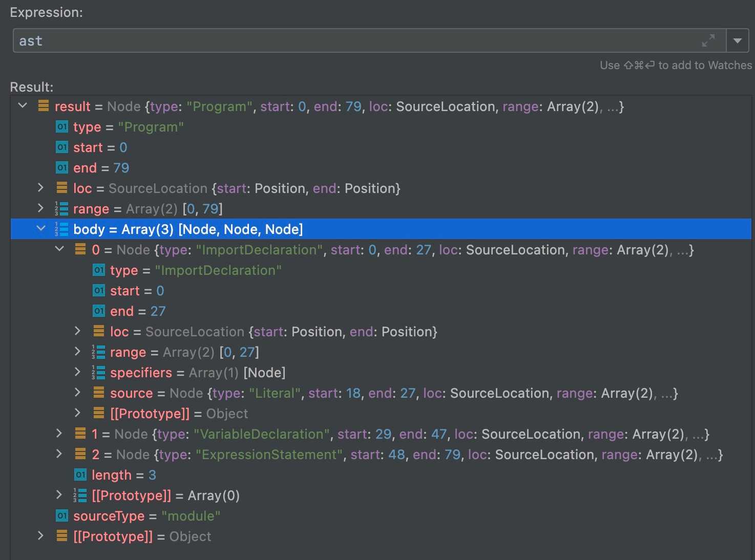755x560 pixels.
Task: Click the expand expression field icon
Action: click(708, 41)
